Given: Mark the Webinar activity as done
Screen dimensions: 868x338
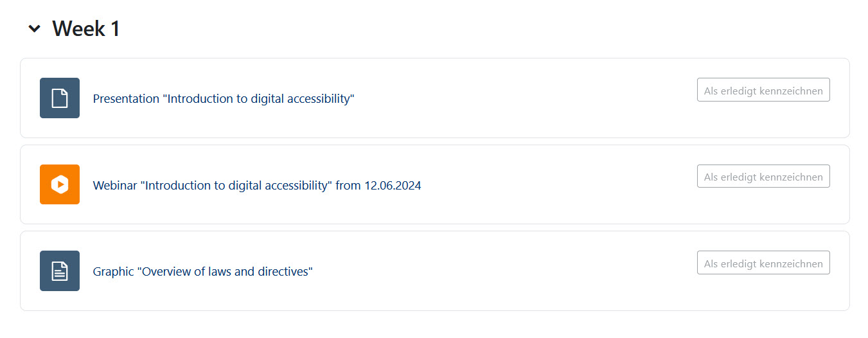Looking at the screenshot, I should coord(763,176).
